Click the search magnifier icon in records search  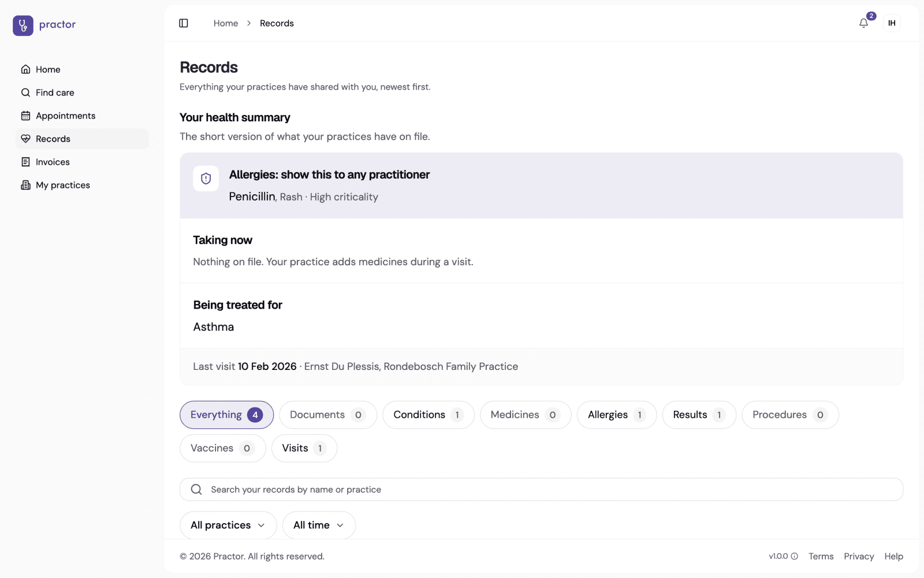click(196, 490)
